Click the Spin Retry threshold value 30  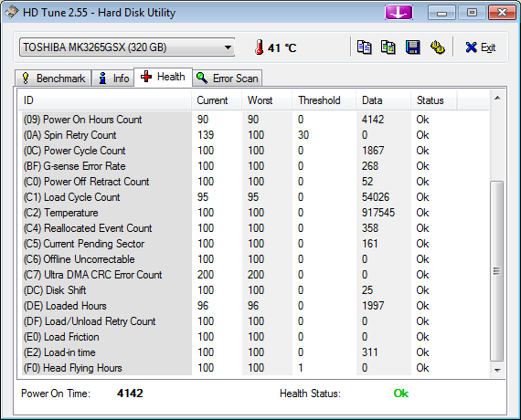[x=303, y=135]
